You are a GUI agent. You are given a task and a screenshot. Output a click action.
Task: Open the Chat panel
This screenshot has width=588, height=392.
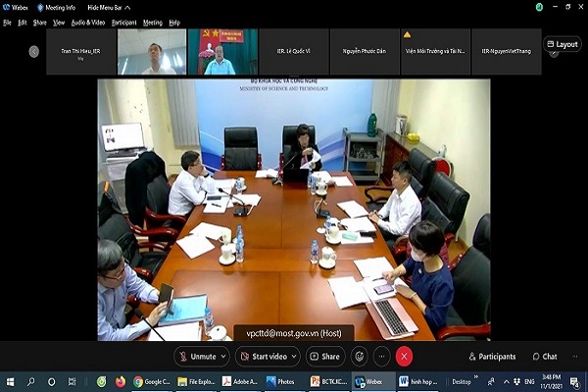(x=545, y=357)
